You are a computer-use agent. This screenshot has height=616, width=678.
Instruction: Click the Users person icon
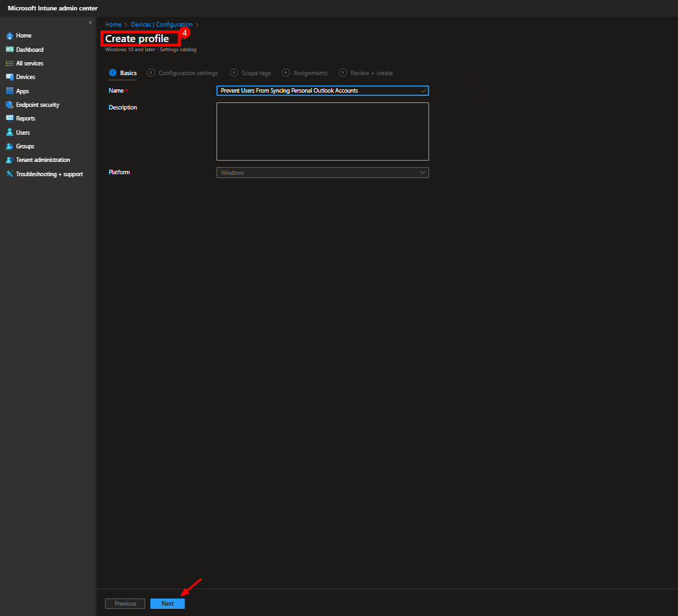pyautogui.click(x=10, y=133)
